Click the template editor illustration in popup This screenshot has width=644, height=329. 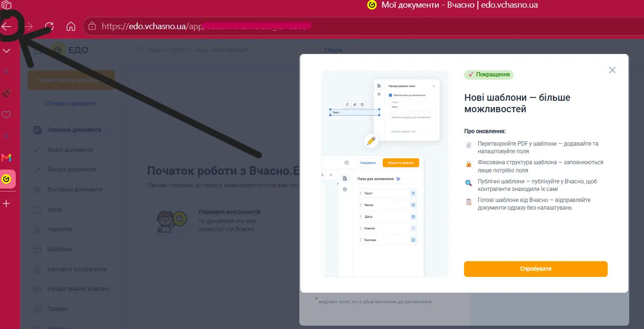pos(385,174)
